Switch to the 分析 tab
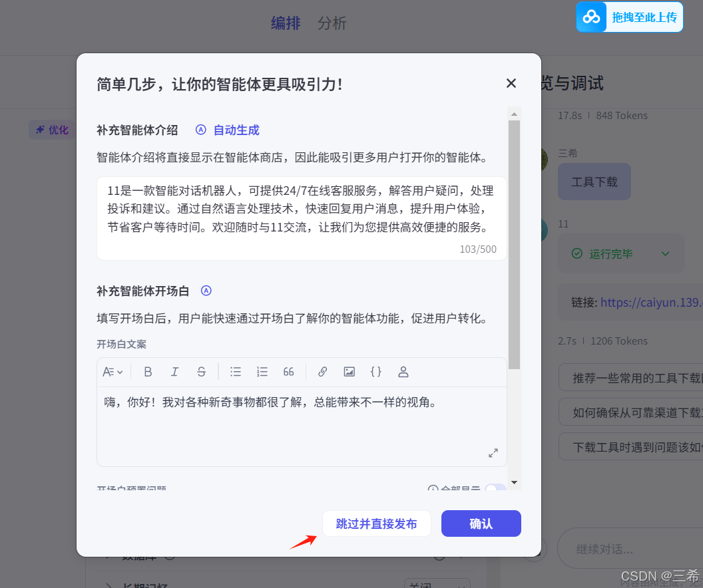The height and width of the screenshot is (588, 703). (332, 23)
